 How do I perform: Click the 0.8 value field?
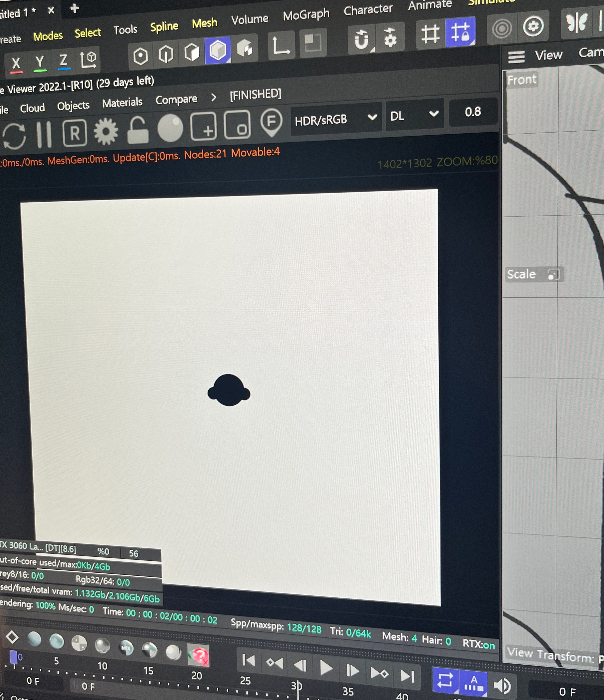pos(473,112)
